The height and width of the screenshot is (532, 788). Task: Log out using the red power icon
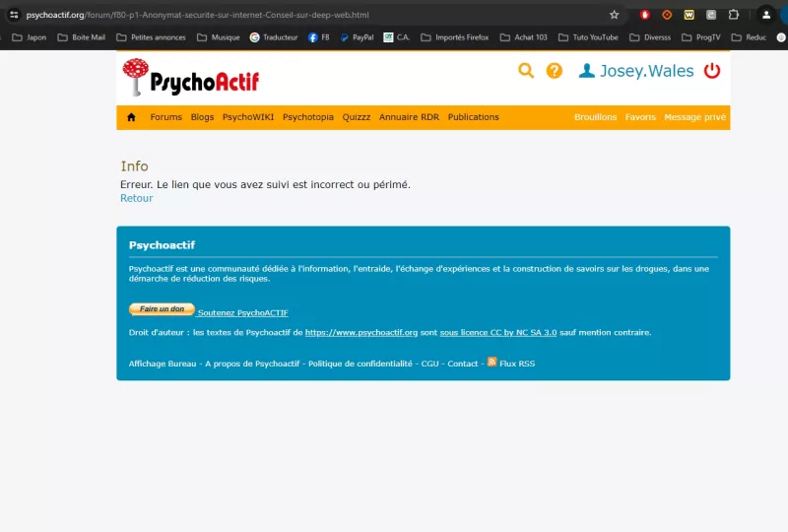(x=712, y=71)
